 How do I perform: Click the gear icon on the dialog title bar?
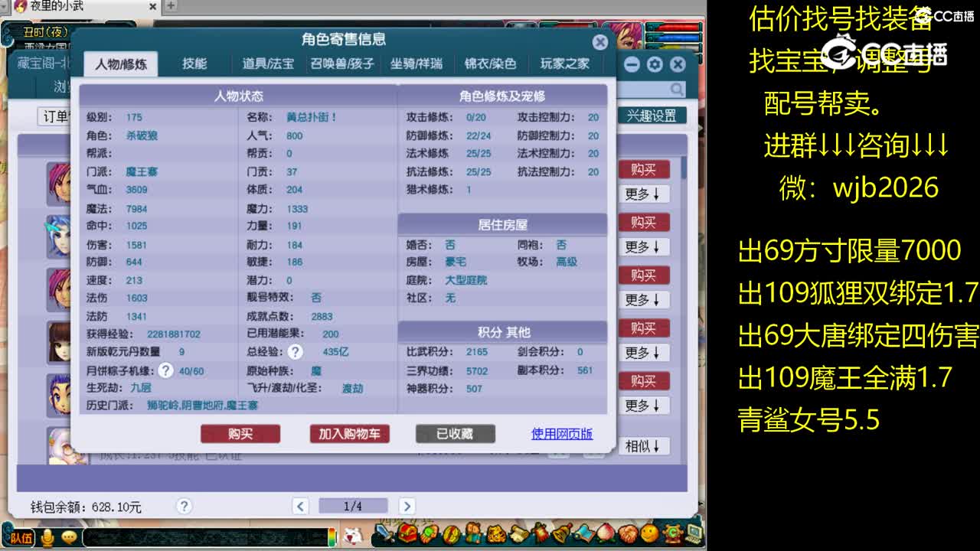(653, 65)
